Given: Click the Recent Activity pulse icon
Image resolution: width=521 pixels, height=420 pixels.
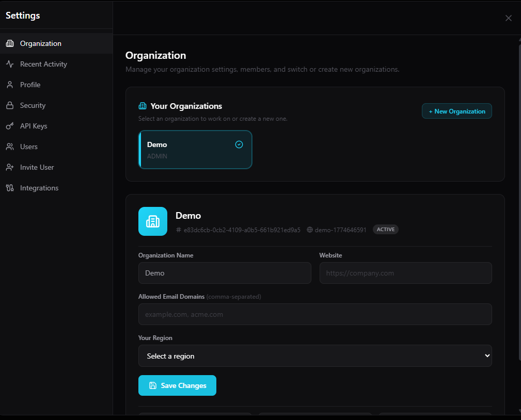Looking at the screenshot, I should click(x=9, y=64).
